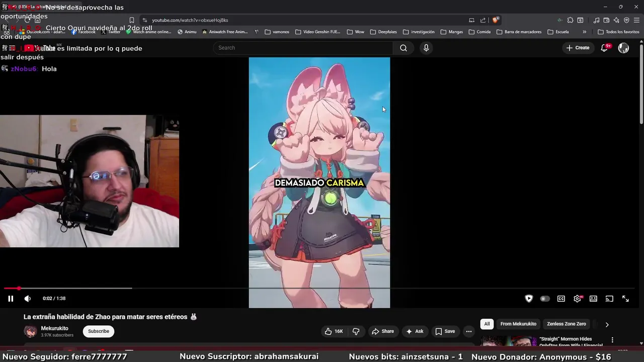
Task: Open Straight Mormon Hides recommended video
Action: coord(571,342)
